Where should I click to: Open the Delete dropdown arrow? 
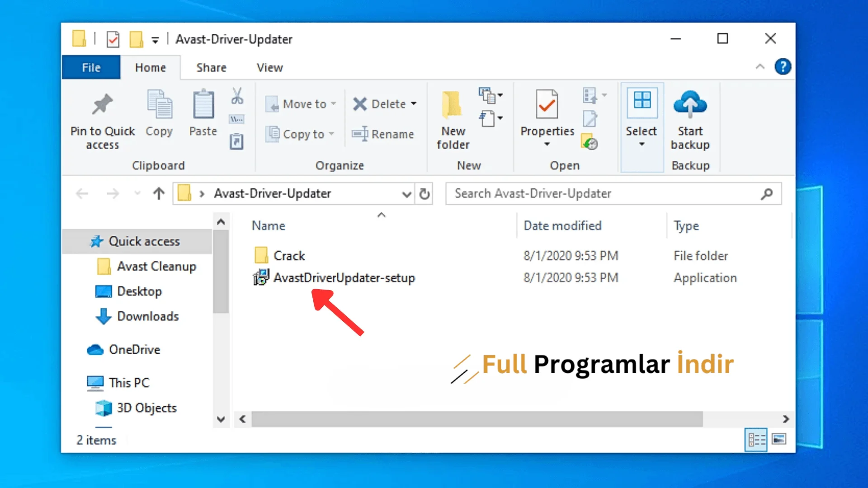tap(414, 104)
